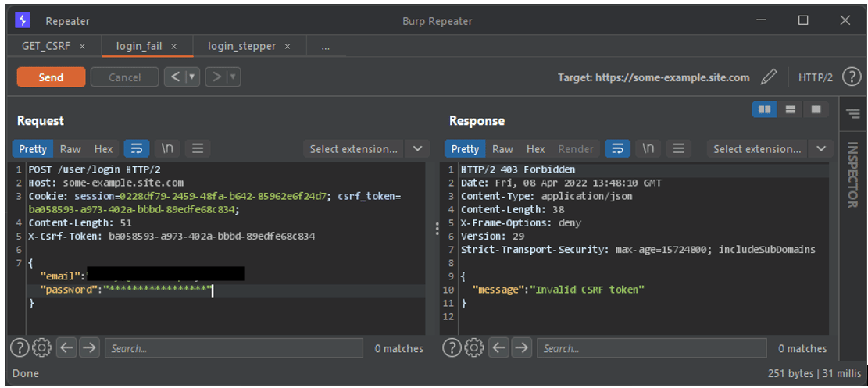
Task: View the request in Hex mode
Action: click(103, 148)
